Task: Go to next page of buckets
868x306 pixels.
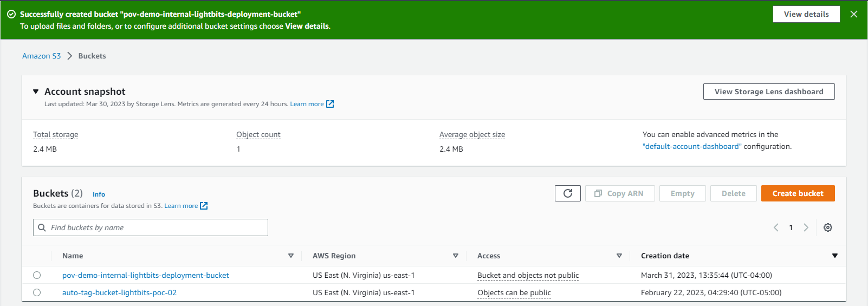Action: (x=806, y=227)
